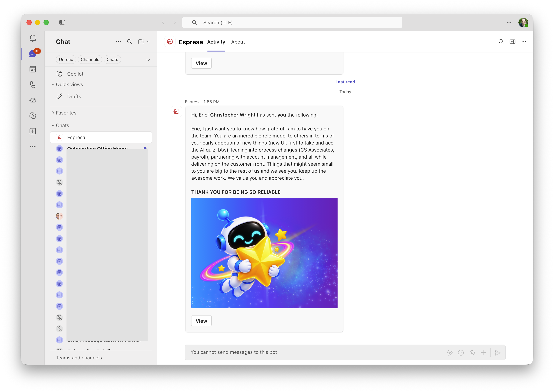Click the plus actions icon in the compose box

pyautogui.click(x=483, y=353)
